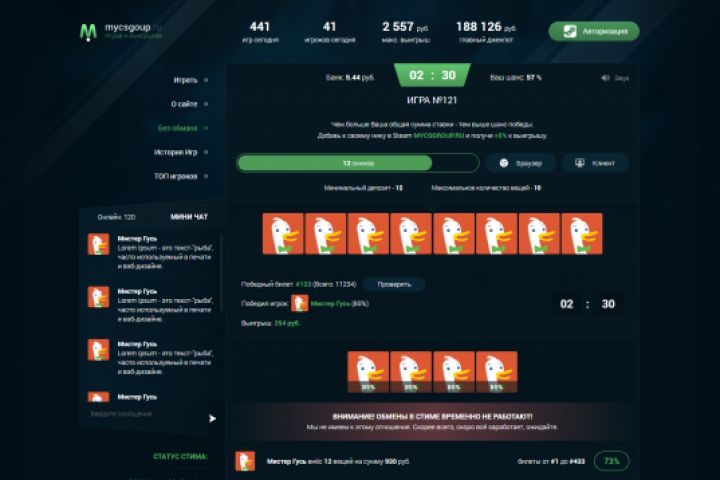Click the ИГРА №121 heading
Image resolution: width=720 pixels, height=480 pixels.
click(432, 100)
